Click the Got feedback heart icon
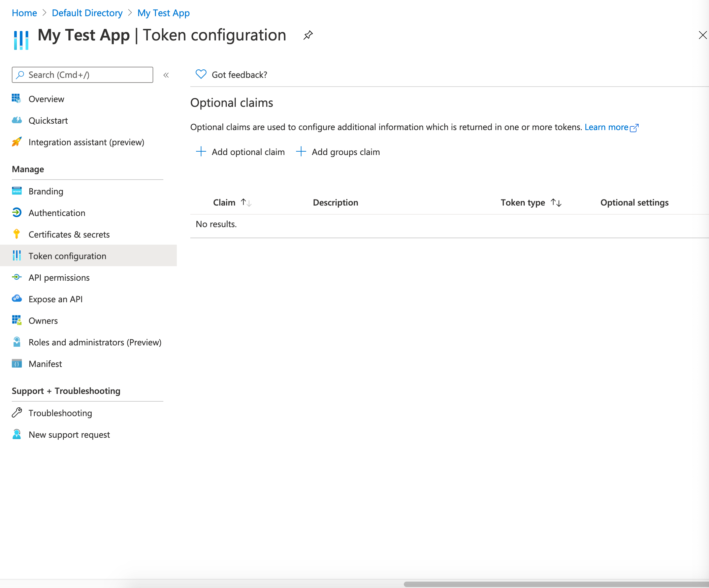Viewport: 709px width, 588px height. coord(200,74)
